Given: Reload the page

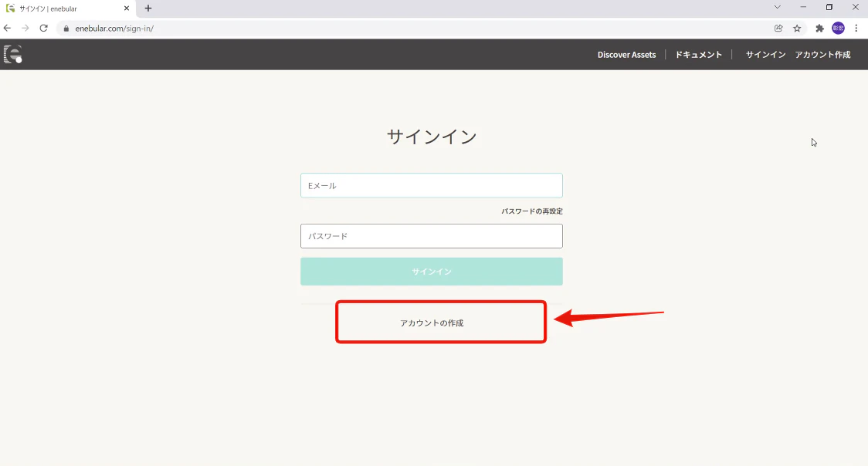Looking at the screenshot, I should pos(44,29).
